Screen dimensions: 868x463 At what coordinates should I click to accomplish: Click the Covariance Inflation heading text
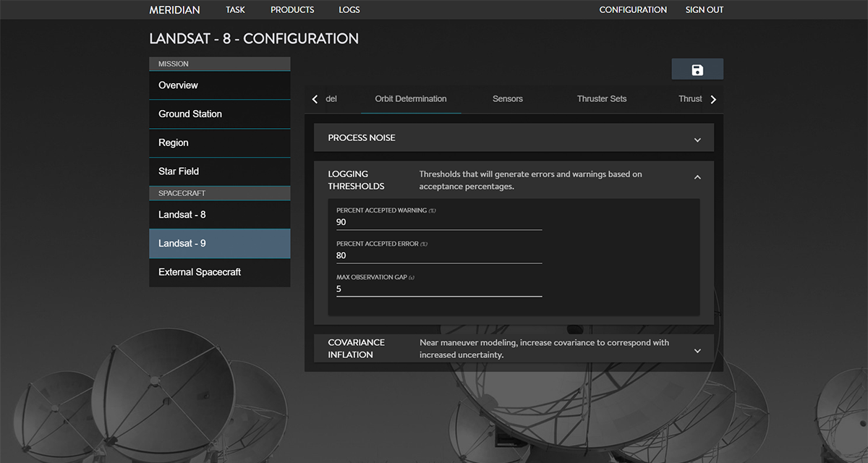(x=357, y=349)
